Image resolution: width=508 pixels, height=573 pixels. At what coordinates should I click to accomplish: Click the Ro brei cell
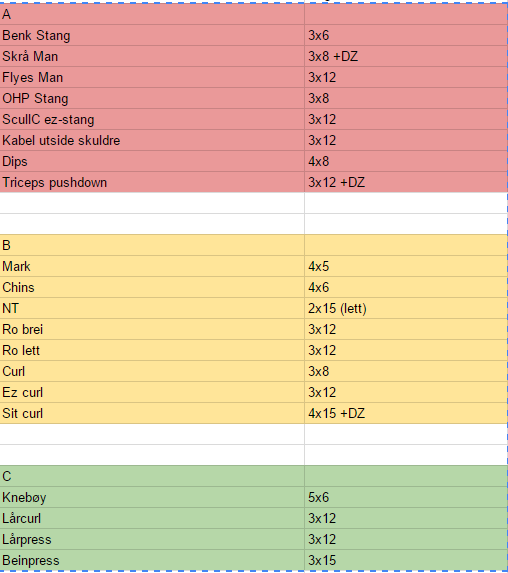[152, 329]
